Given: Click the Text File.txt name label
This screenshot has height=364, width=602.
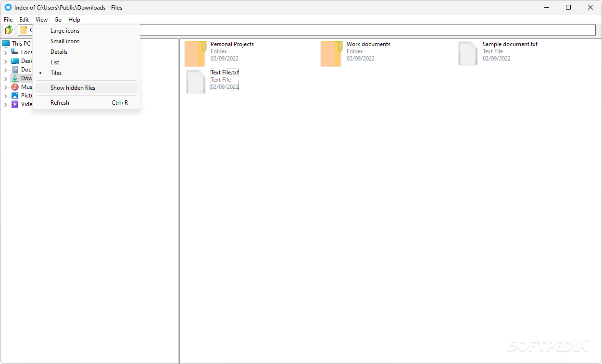Looking at the screenshot, I should coord(225,73).
